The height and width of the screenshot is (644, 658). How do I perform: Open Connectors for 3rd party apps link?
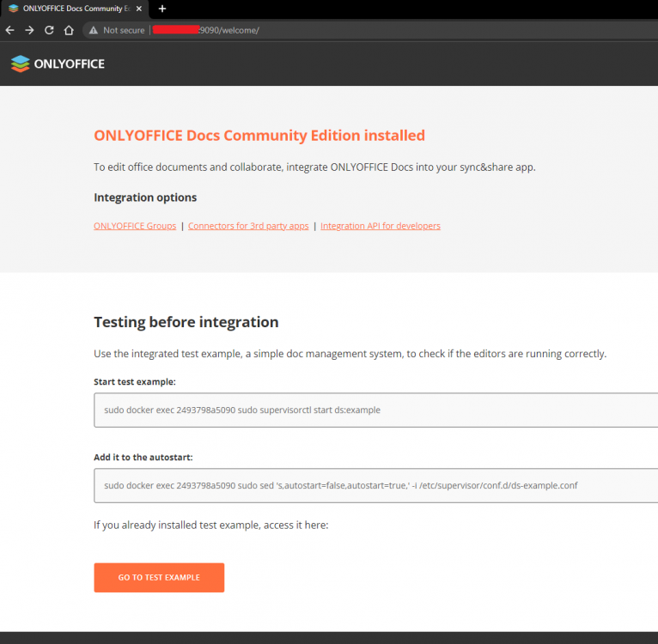point(248,226)
